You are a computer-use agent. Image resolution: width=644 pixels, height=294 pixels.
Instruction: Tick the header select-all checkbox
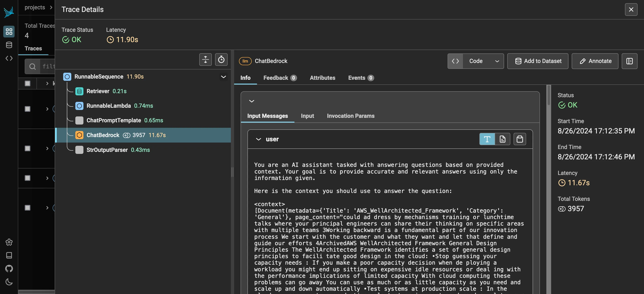[x=28, y=83]
